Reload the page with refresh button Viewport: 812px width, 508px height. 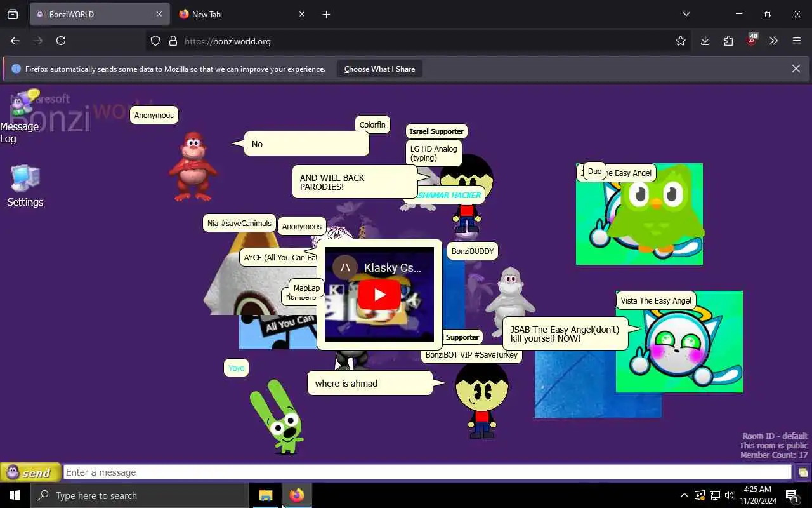(x=61, y=41)
